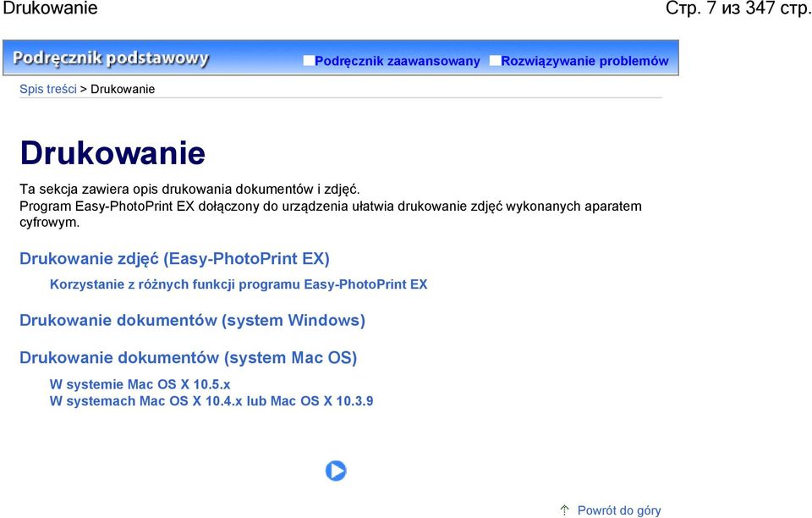Viewport: 812px width, 518px height.
Task: Open Drukowanie dokumentów (system Mac OS) link
Action: pyautogui.click(x=189, y=358)
